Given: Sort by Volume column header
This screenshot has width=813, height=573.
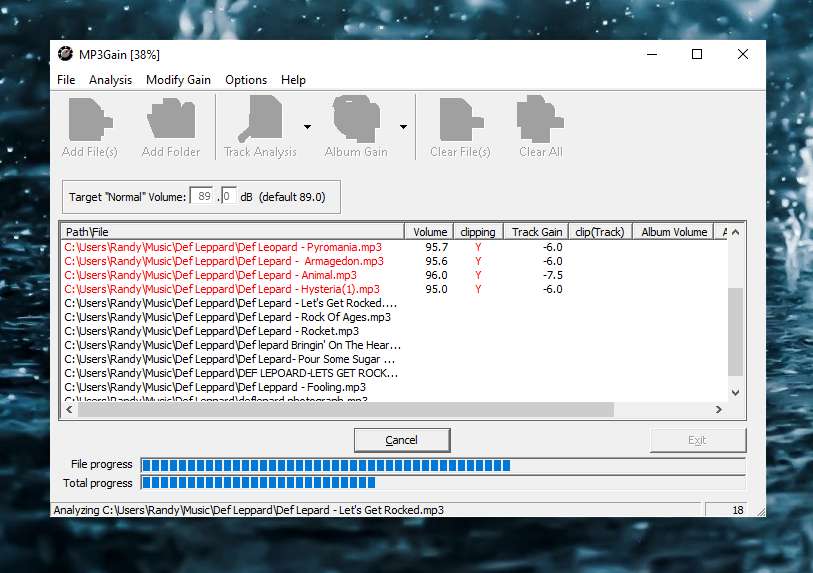Looking at the screenshot, I should [x=429, y=232].
